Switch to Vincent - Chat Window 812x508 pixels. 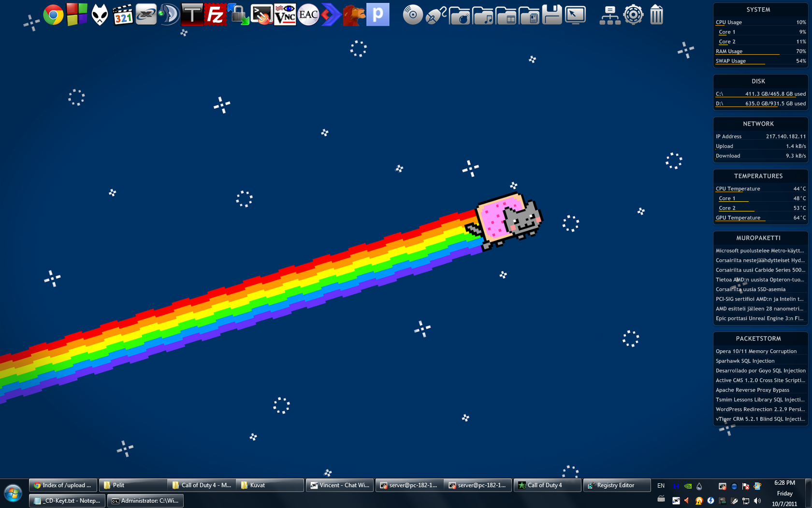click(340, 485)
